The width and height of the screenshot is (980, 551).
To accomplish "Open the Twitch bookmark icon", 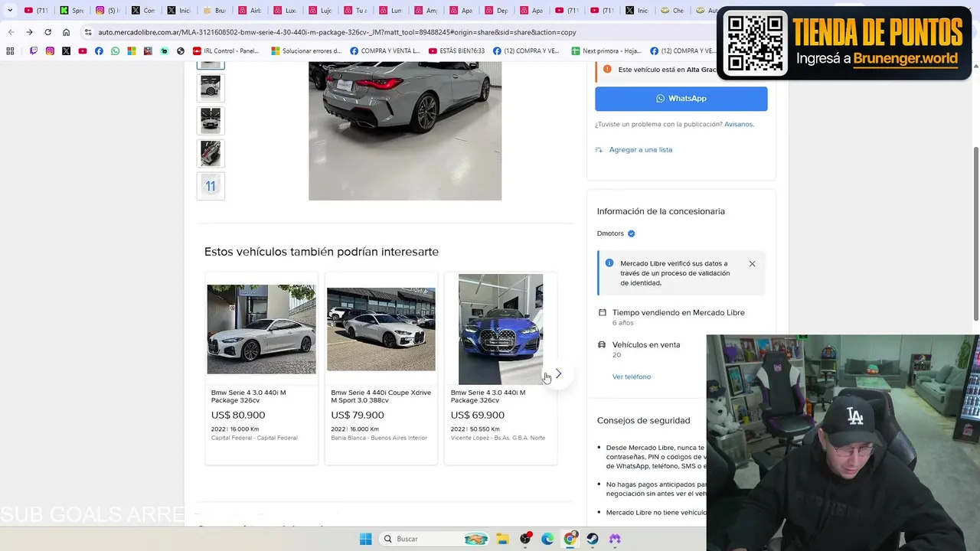I will pos(34,51).
